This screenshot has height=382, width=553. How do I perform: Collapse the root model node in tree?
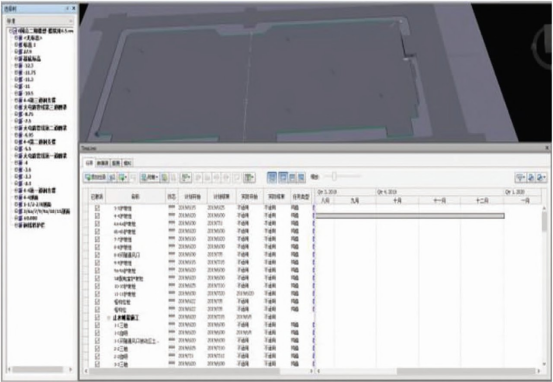pyautogui.click(x=10, y=31)
